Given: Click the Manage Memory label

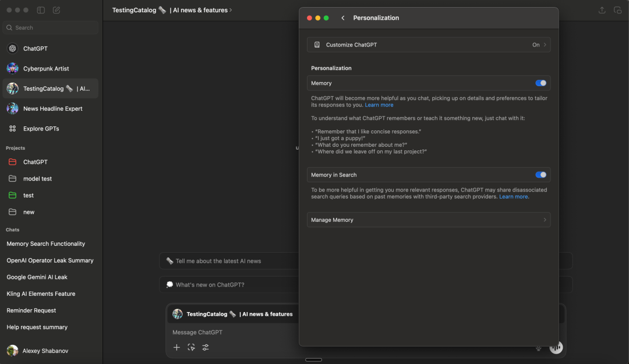Looking at the screenshot, I should pyautogui.click(x=332, y=220).
